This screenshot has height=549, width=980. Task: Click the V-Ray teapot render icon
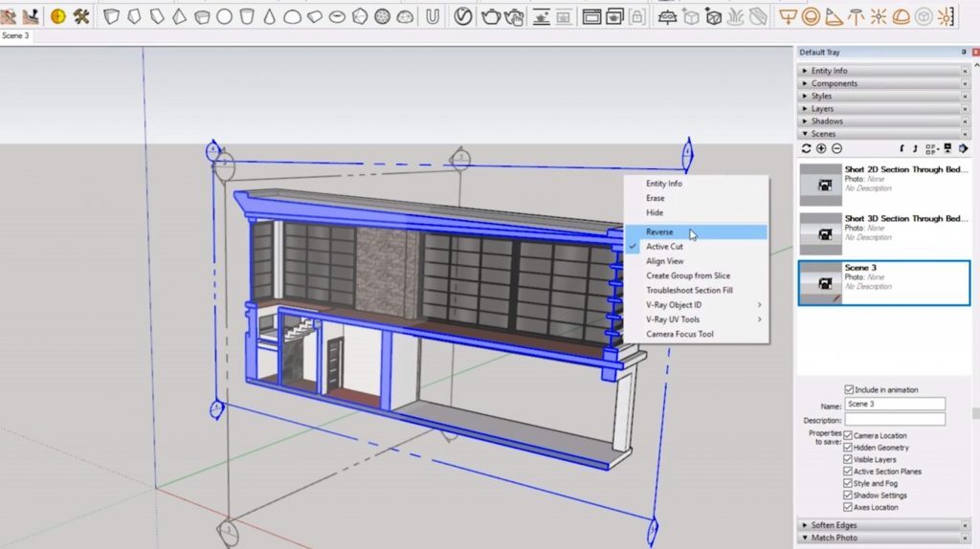coord(491,16)
